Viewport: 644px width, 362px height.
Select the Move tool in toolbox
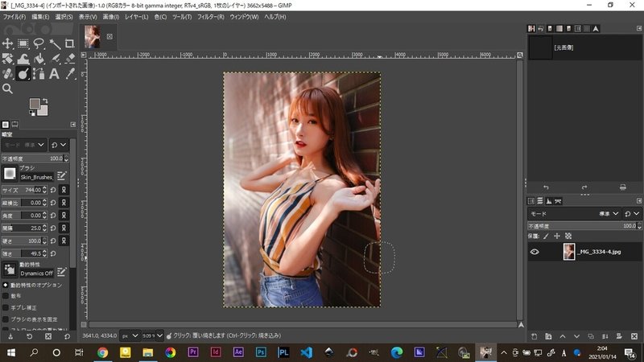7,43
